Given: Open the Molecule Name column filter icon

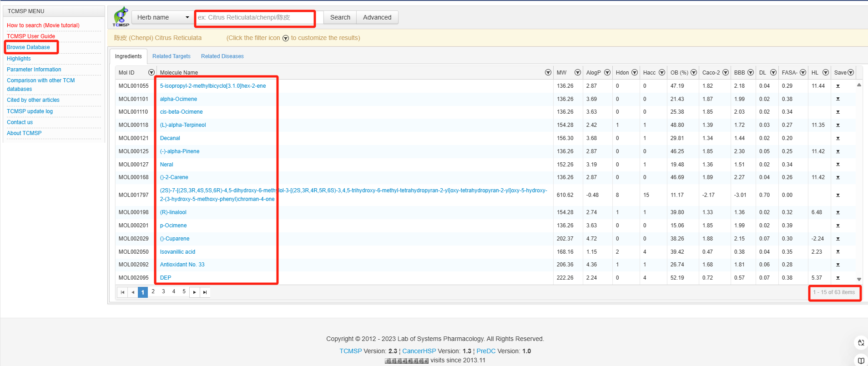Looking at the screenshot, I should click(x=548, y=72).
